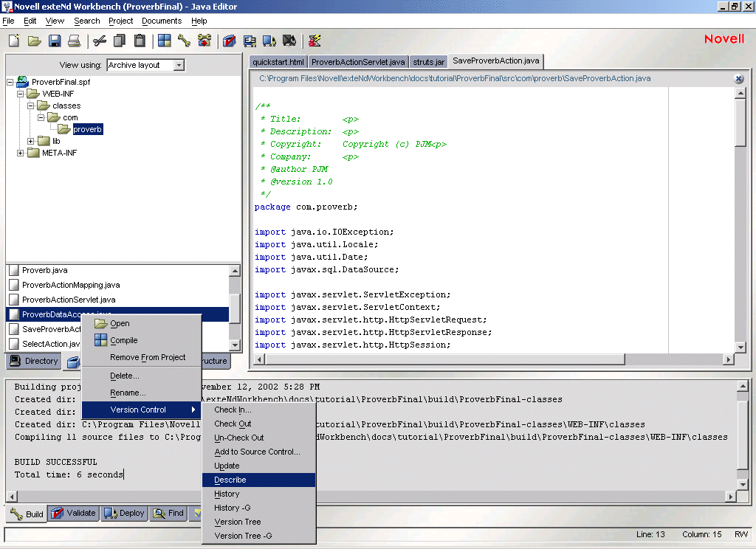The image size is (756, 549).
Task: Open the Project menu
Action: coord(120,21)
